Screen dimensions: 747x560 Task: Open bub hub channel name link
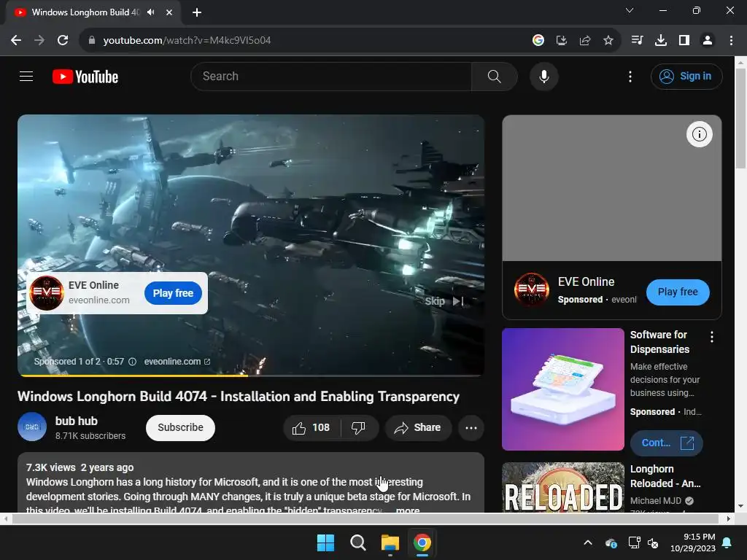[76, 421]
